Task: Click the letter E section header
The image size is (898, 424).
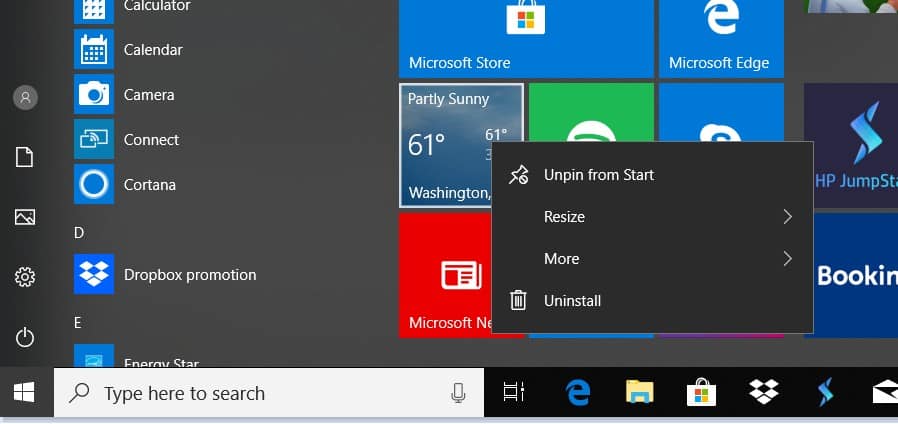Action: coord(78,323)
